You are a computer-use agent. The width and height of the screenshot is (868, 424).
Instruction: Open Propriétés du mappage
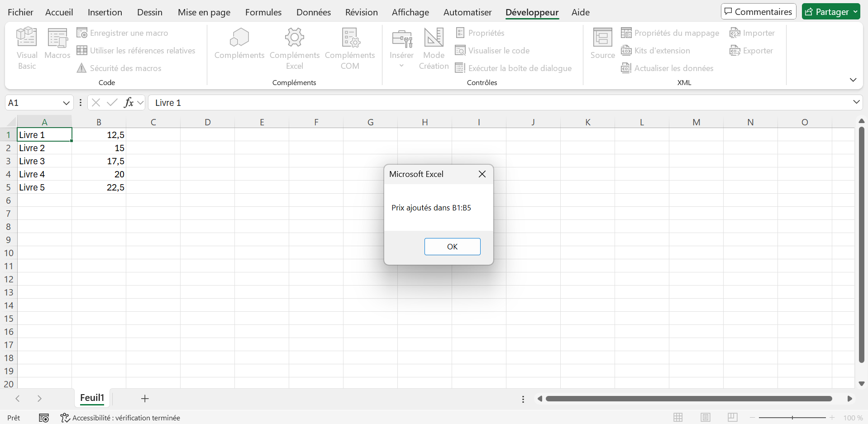[670, 33]
